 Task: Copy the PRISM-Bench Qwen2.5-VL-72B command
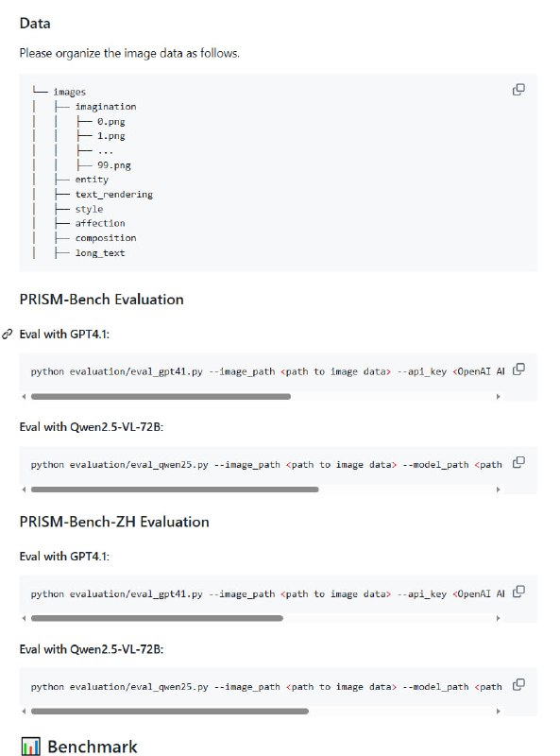point(517,460)
